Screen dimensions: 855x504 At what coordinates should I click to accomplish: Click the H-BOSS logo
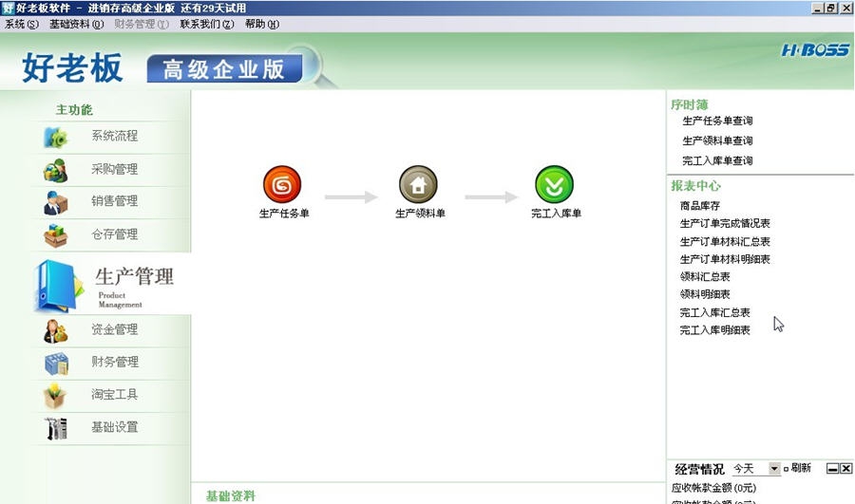tap(815, 50)
